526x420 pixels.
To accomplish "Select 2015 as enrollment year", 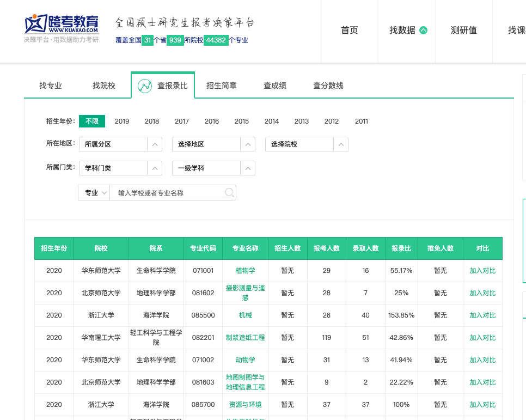I will [x=242, y=121].
